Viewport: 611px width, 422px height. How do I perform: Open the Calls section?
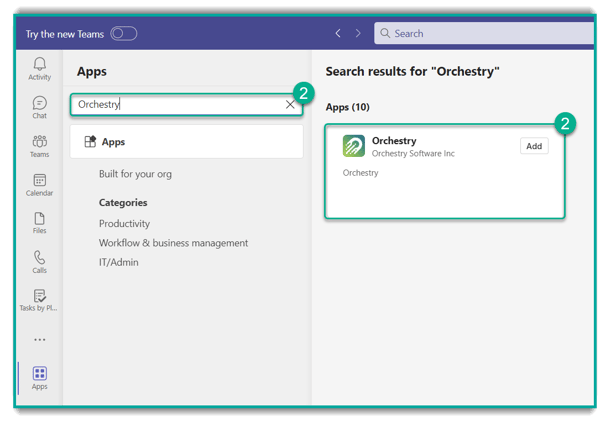(39, 262)
